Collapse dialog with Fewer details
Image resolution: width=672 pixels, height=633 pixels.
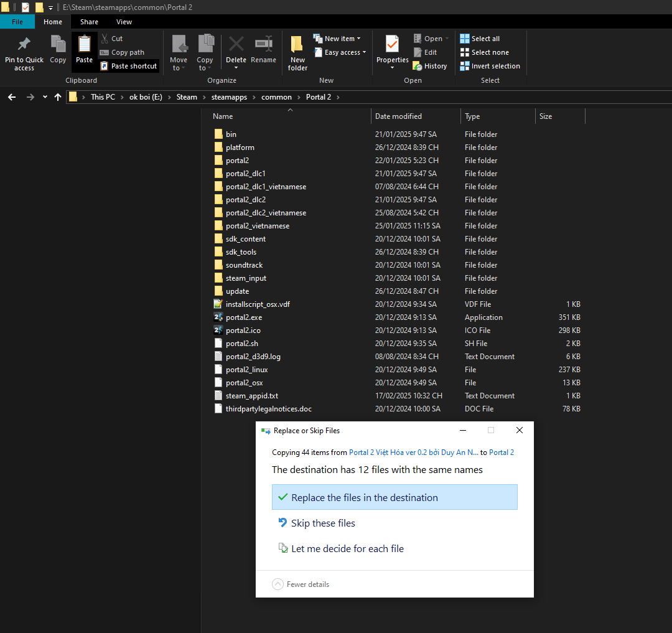[301, 584]
